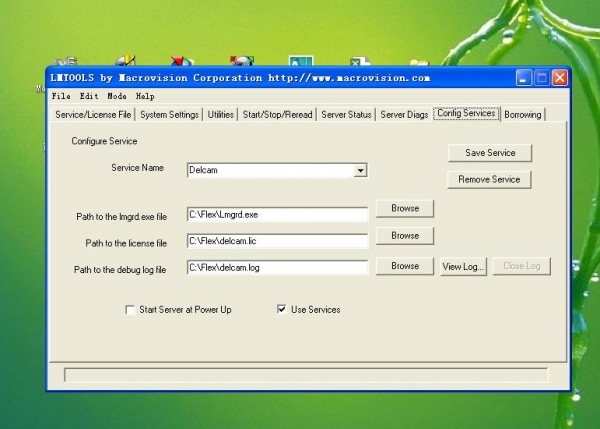Screen dimensions: 600x429
Task: Switch to the System Settings tab
Action: (x=169, y=115)
